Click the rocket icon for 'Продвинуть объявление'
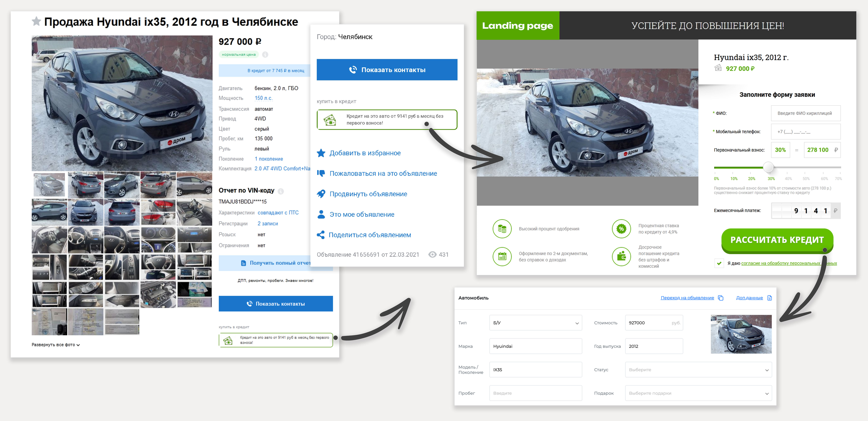 tap(321, 194)
